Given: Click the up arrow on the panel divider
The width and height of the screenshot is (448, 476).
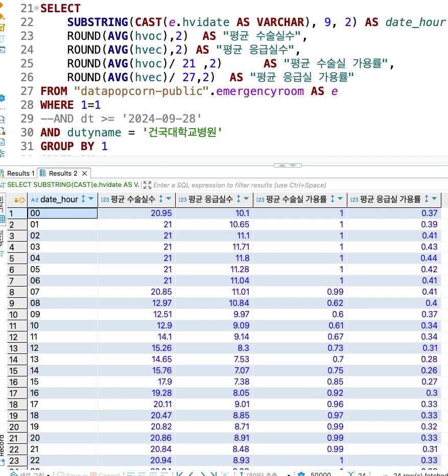Looking at the screenshot, I should (x=282, y=165).
